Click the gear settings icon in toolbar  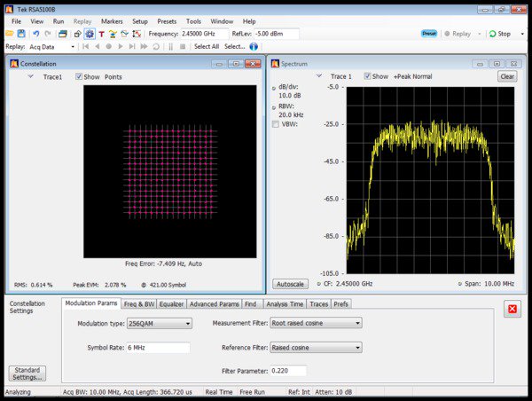(90, 34)
